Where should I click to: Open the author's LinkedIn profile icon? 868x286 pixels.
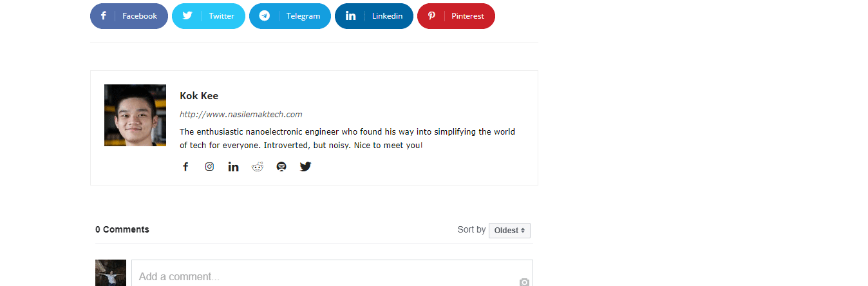[233, 167]
